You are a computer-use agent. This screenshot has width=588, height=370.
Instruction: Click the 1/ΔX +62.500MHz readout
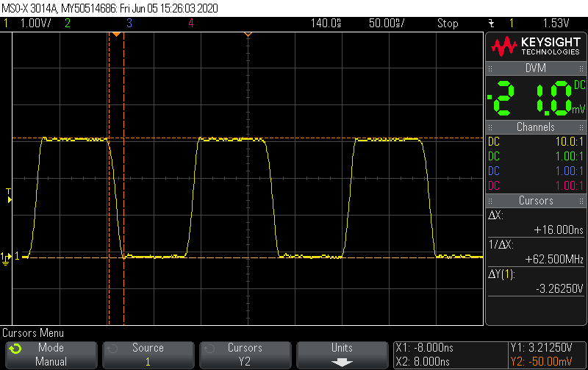(x=536, y=252)
